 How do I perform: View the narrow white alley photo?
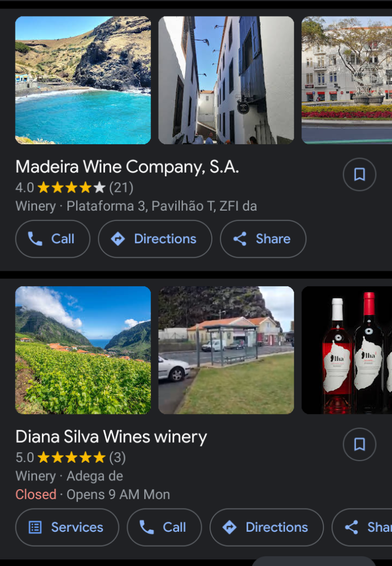[x=226, y=80]
